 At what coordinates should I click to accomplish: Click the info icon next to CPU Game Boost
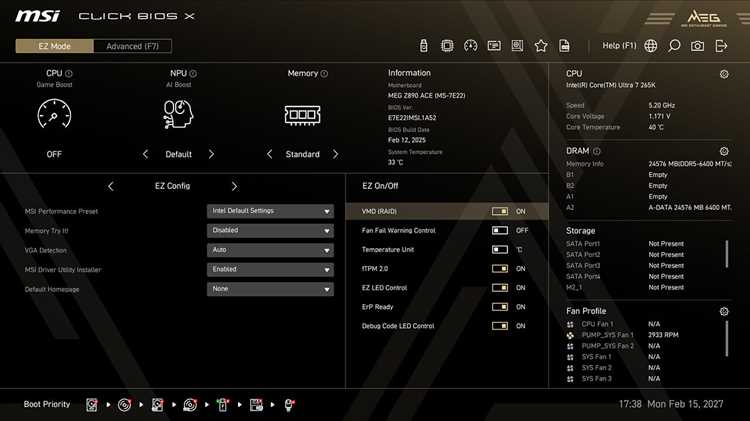point(69,74)
